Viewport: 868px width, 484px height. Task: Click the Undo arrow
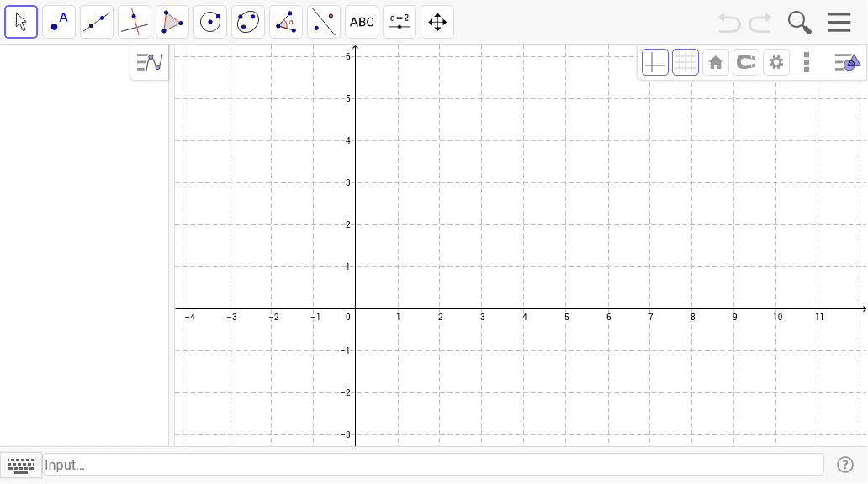pyautogui.click(x=729, y=23)
